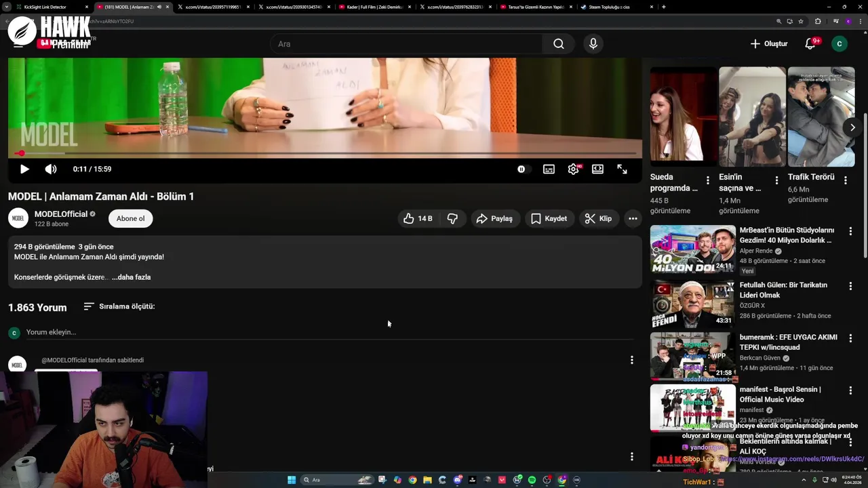The image size is (868, 488).
Task: Open the Esin'in saçına ve short
Action: tap(752, 117)
